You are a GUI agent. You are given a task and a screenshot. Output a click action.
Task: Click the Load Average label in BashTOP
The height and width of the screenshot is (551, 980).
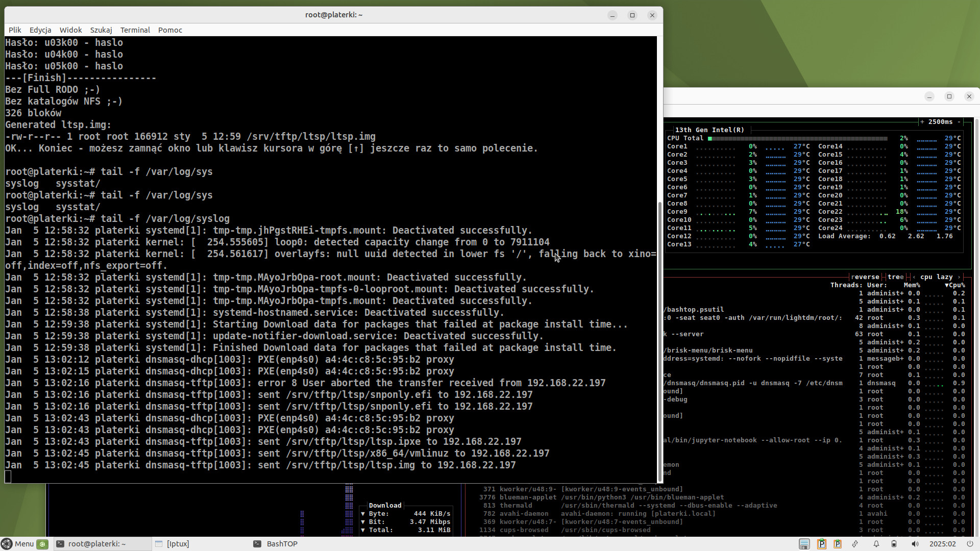click(x=844, y=236)
